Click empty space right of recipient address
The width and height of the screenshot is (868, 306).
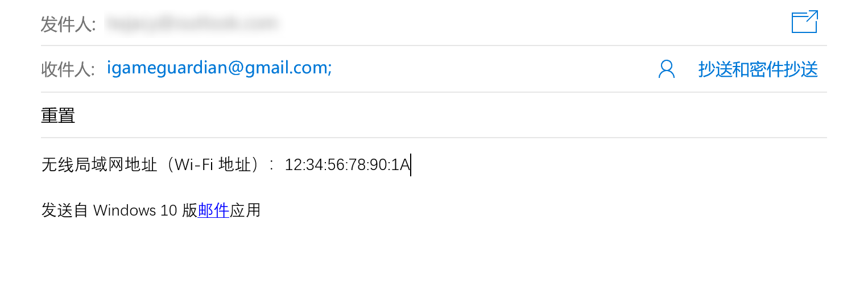(x=483, y=69)
